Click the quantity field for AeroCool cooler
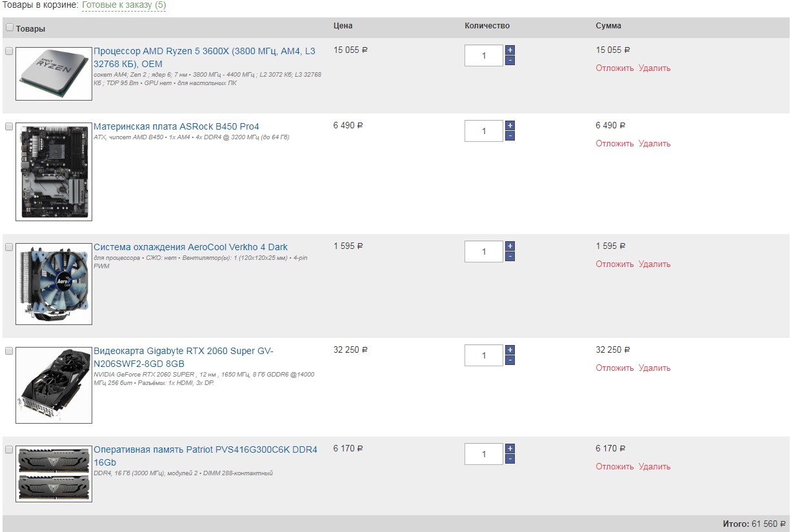The width and height of the screenshot is (791, 532). (484, 251)
